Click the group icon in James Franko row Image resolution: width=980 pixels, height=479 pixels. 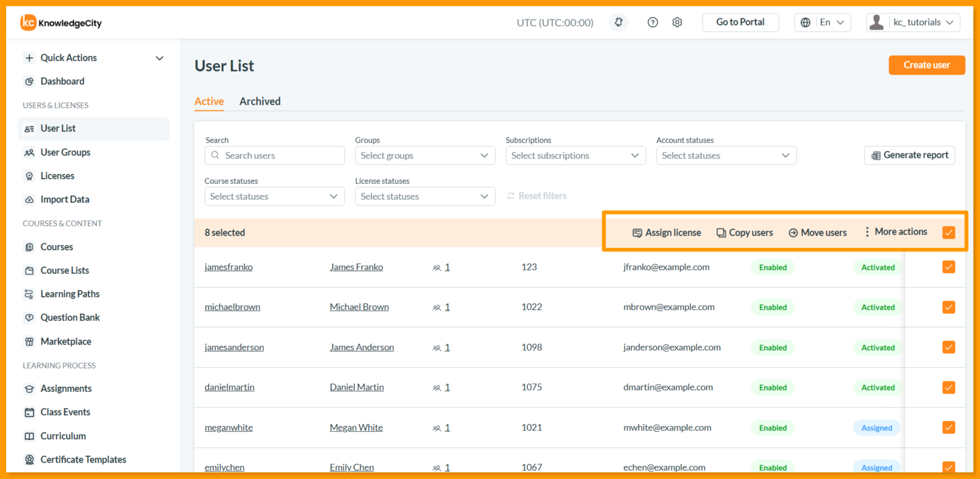coord(437,267)
